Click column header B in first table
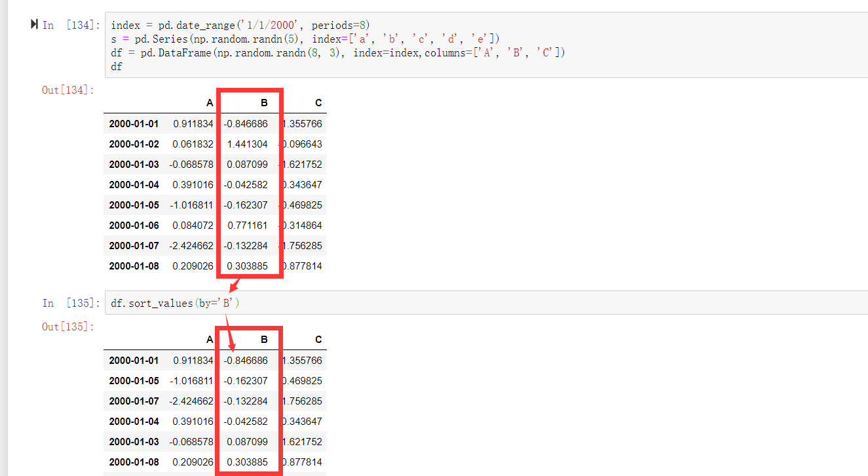This screenshot has height=476, width=868. pyautogui.click(x=264, y=103)
